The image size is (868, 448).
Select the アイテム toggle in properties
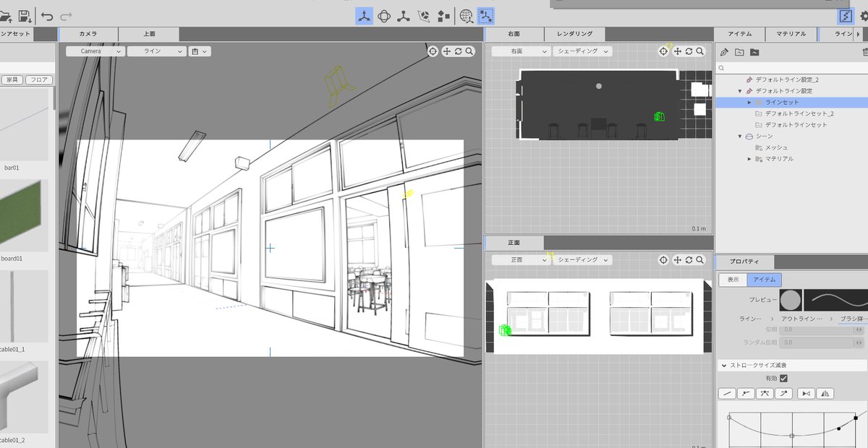(764, 280)
